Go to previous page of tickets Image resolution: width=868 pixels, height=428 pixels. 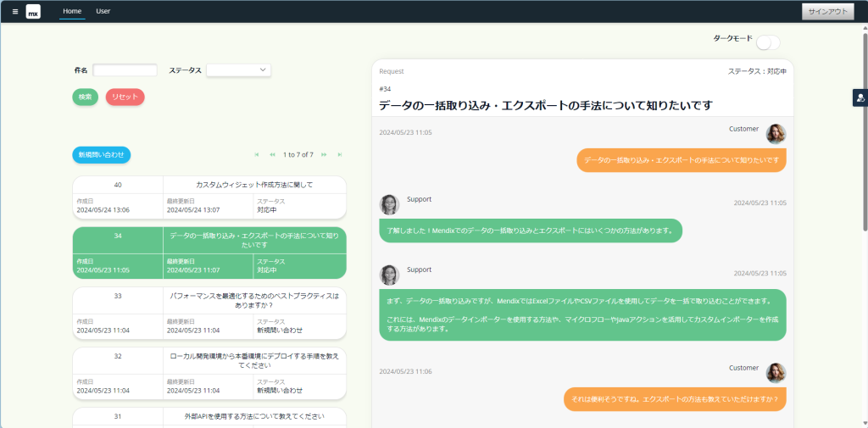(x=273, y=155)
